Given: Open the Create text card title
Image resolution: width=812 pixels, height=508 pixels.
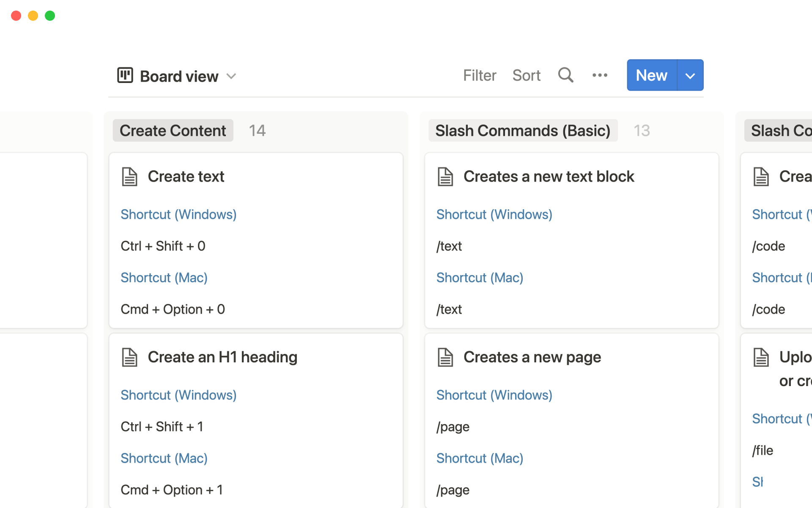Looking at the screenshot, I should [186, 177].
